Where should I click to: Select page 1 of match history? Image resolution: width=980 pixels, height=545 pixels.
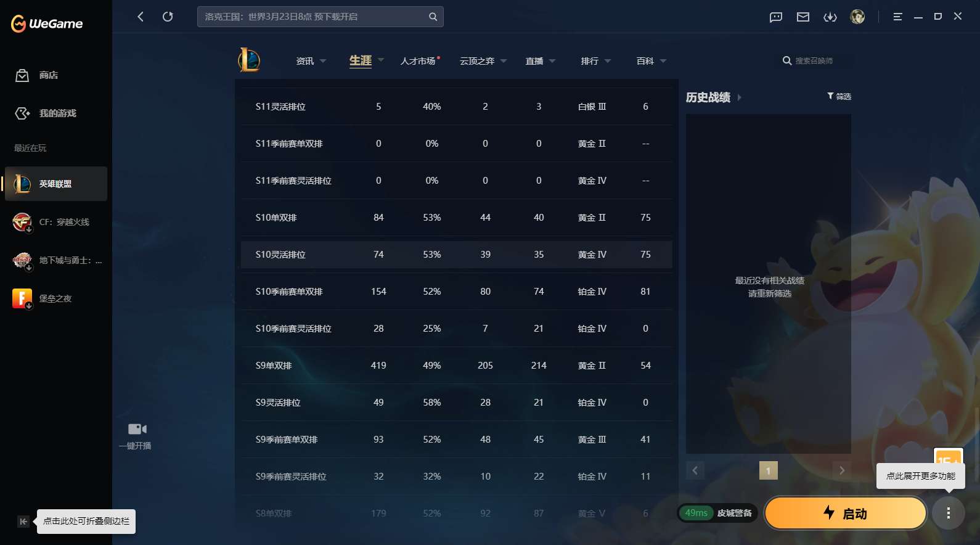coord(769,470)
